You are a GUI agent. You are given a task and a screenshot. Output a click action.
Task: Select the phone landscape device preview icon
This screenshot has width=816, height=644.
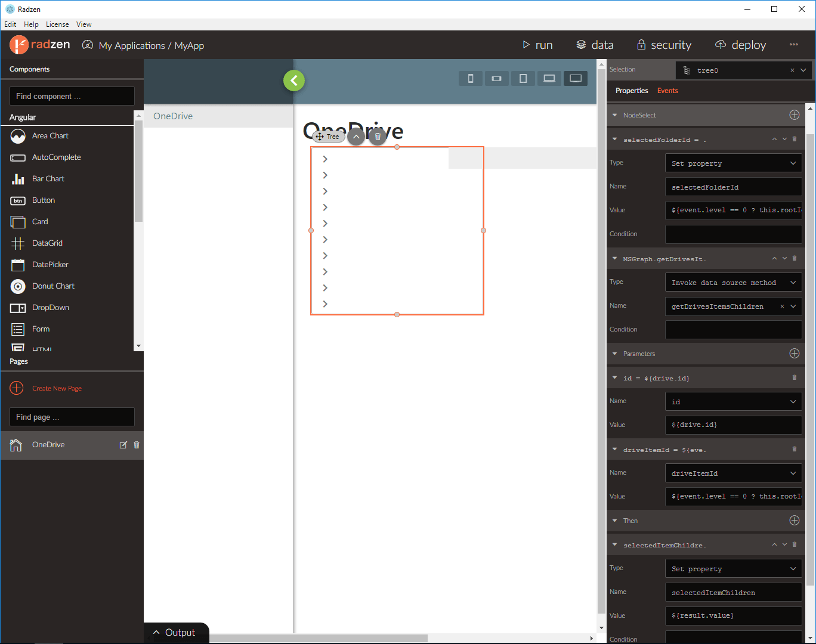(496, 79)
